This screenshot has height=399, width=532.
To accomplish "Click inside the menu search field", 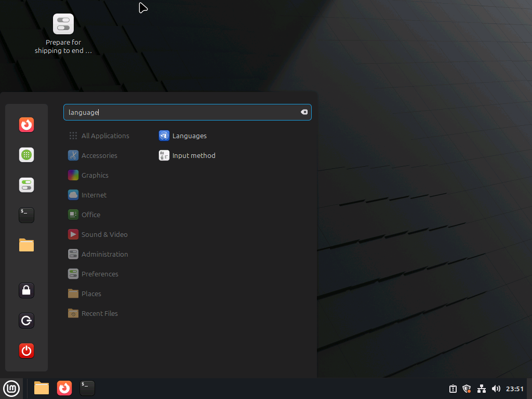I will pos(182,112).
